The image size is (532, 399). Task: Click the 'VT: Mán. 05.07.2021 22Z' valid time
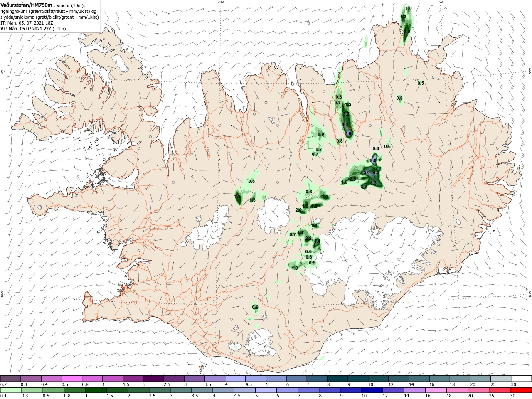click(x=26, y=29)
